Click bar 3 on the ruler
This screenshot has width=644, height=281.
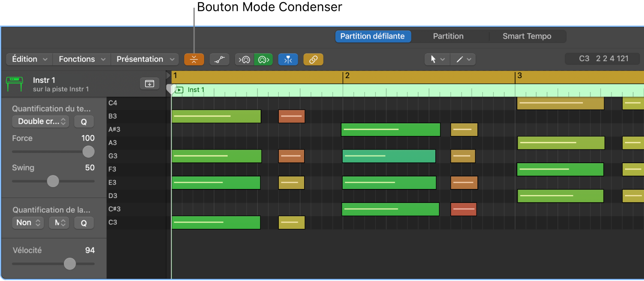(520, 75)
